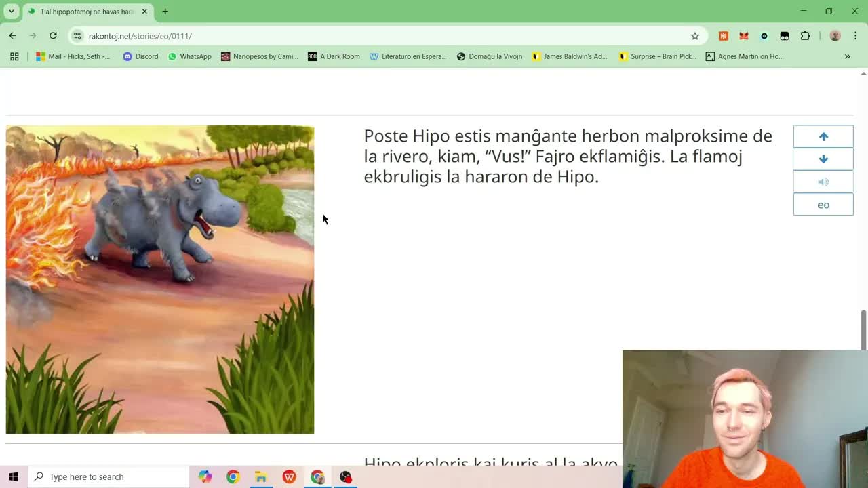This screenshot has width=868, height=488.
Task: Open File Explorer from the taskbar
Action: click(261, 476)
